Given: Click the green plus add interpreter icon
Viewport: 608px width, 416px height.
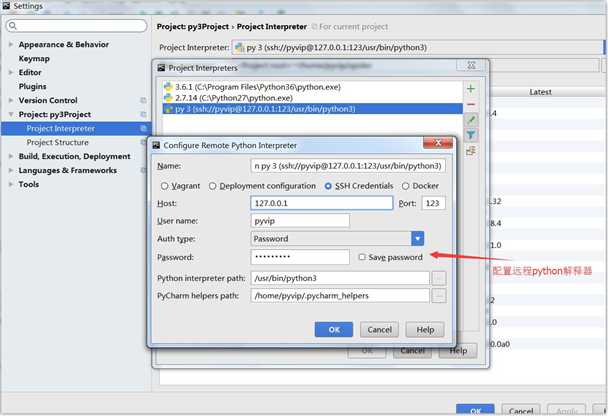Looking at the screenshot, I should tap(471, 89).
